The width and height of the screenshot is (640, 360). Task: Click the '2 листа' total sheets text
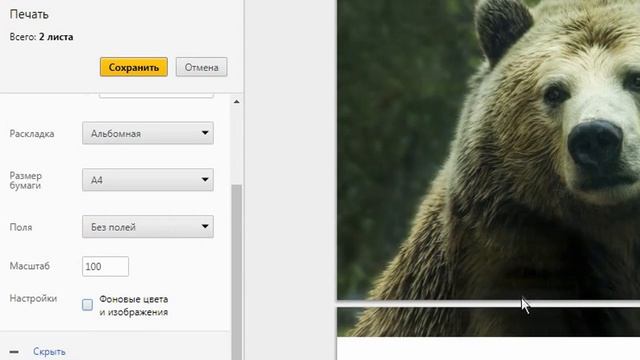point(56,37)
